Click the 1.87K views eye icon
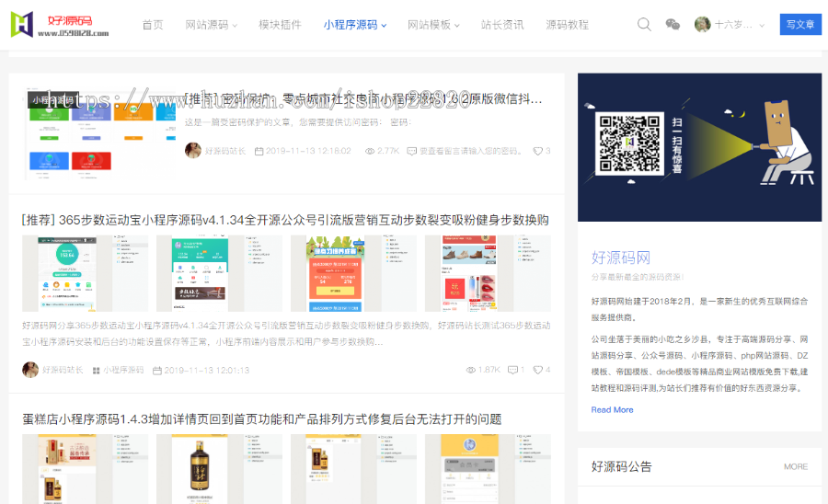The image size is (828, 504). (470, 370)
